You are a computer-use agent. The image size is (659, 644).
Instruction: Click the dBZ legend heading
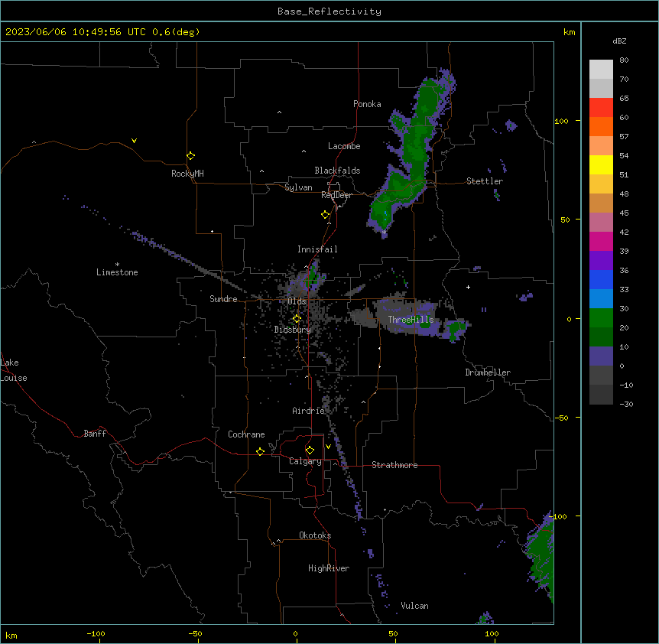point(619,41)
